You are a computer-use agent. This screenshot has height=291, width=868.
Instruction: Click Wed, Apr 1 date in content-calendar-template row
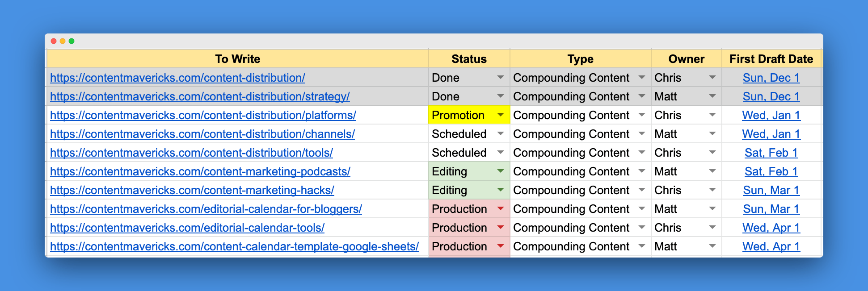[771, 246]
